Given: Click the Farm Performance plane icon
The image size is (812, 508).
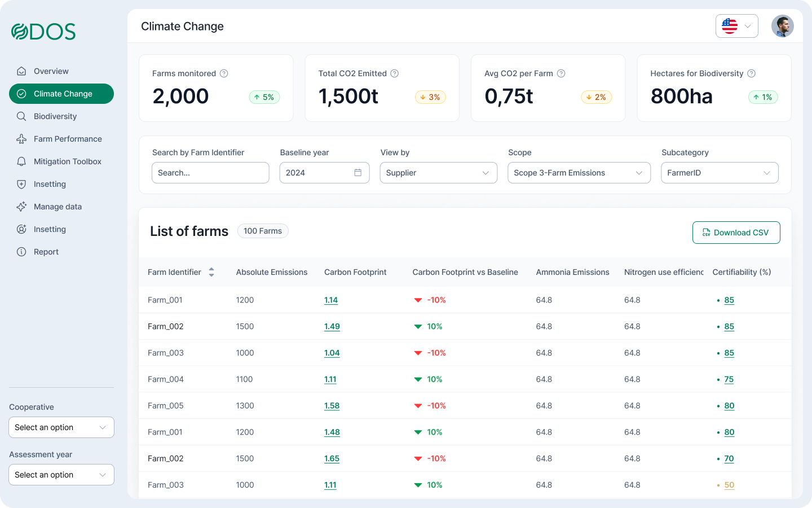Looking at the screenshot, I should click(21, 139).
